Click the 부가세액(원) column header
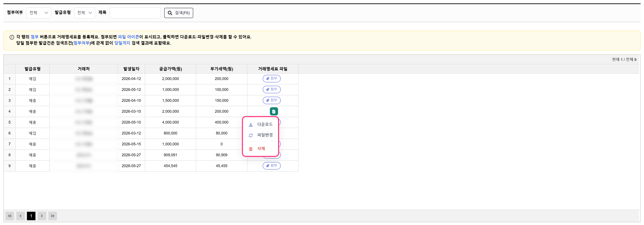The width and height of the screenshot is (644, 225). 221,69
